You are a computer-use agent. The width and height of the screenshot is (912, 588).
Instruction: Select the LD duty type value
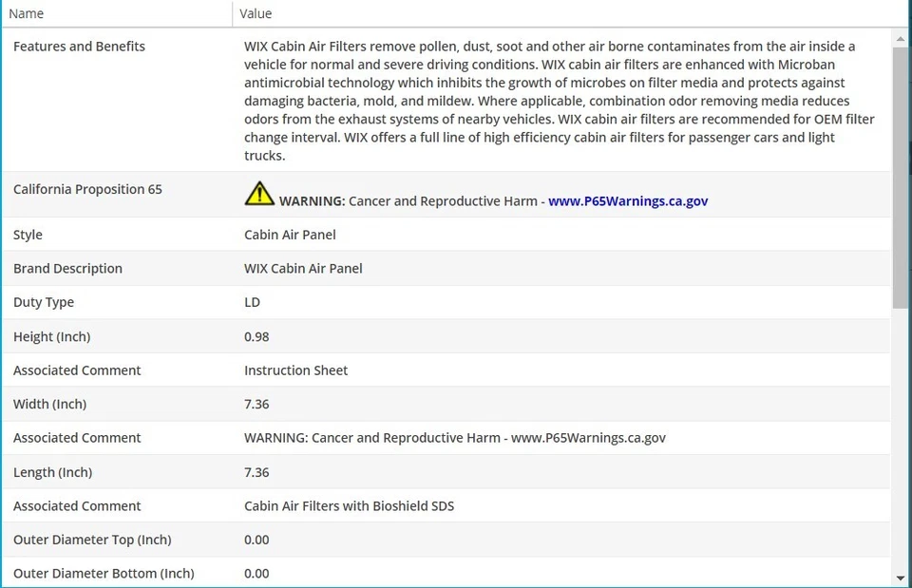pos(252,302)
